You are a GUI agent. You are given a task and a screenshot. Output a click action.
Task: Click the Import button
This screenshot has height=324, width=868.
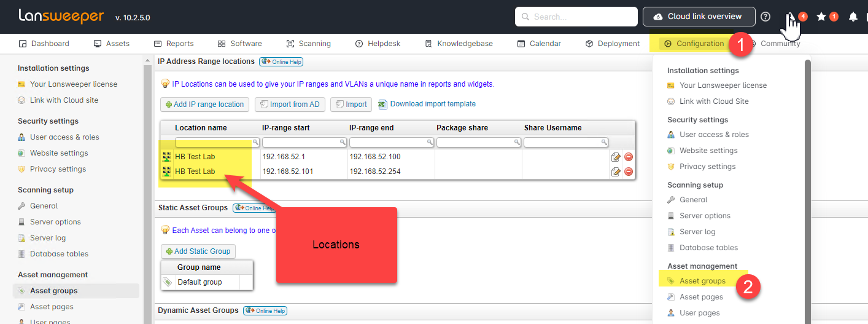351,105
